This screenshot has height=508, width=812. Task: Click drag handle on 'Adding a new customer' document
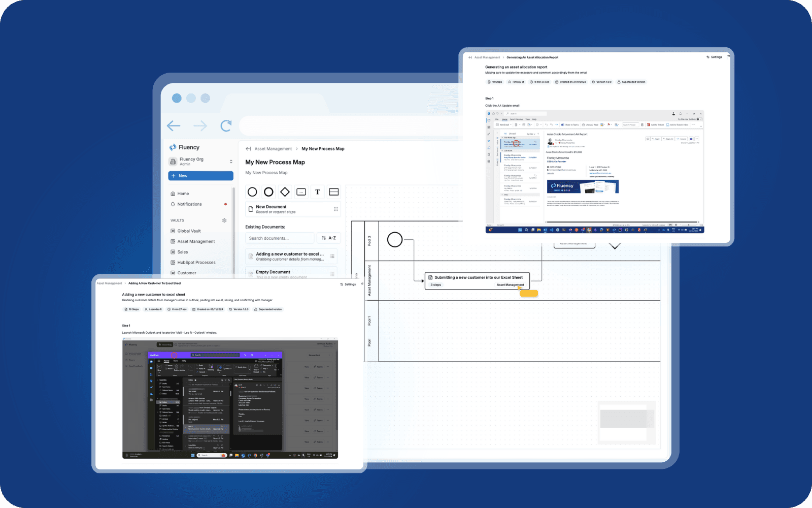(x=332, y=257)
